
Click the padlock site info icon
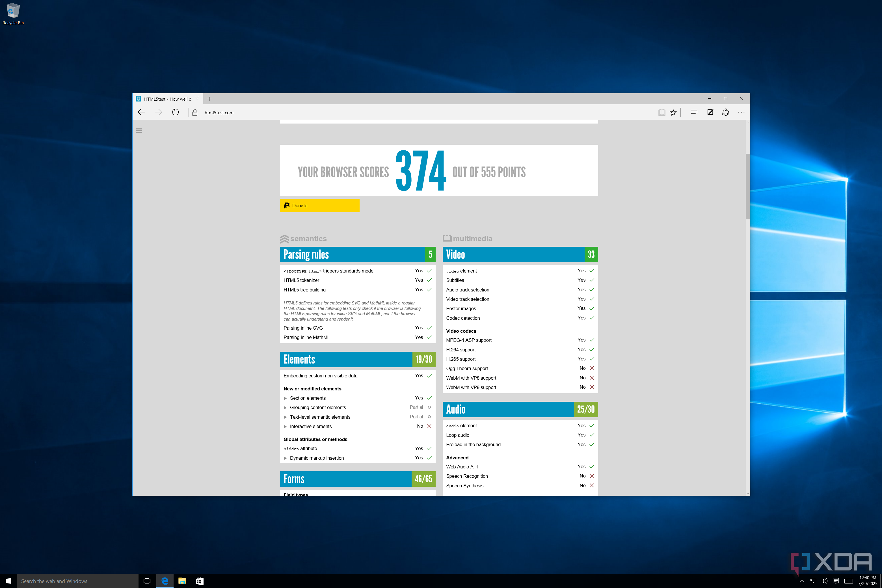pyautogui.click(x=194, y=113)
